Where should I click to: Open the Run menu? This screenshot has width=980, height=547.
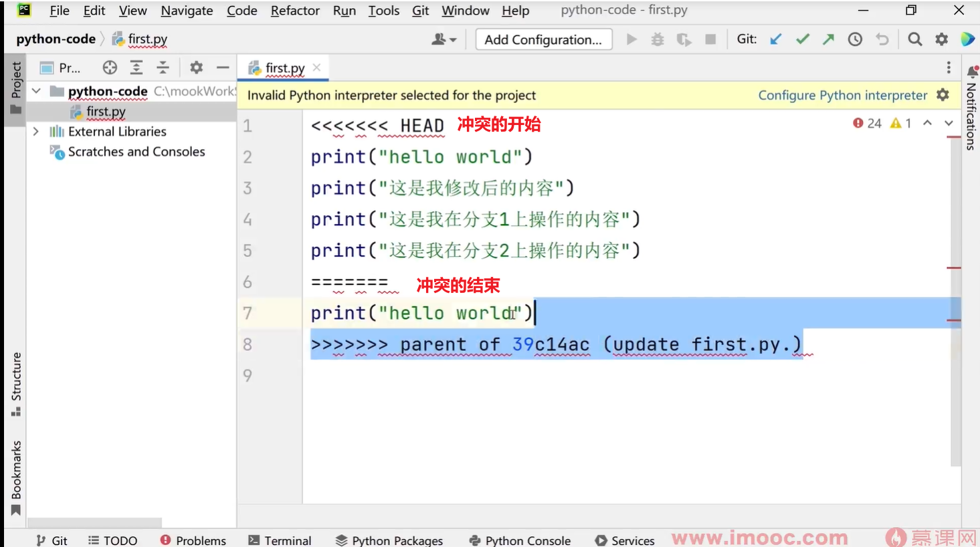click(345, 11)
